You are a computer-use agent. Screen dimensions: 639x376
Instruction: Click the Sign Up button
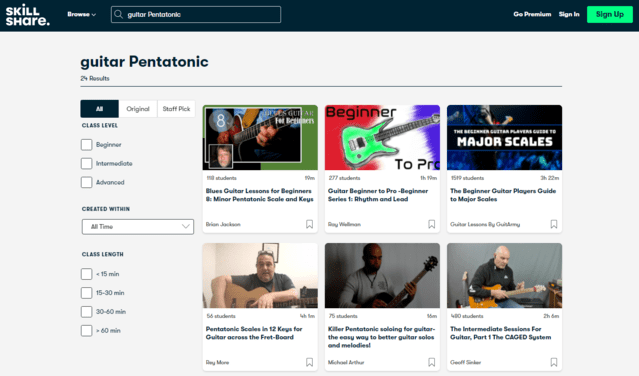click(610, 14)
